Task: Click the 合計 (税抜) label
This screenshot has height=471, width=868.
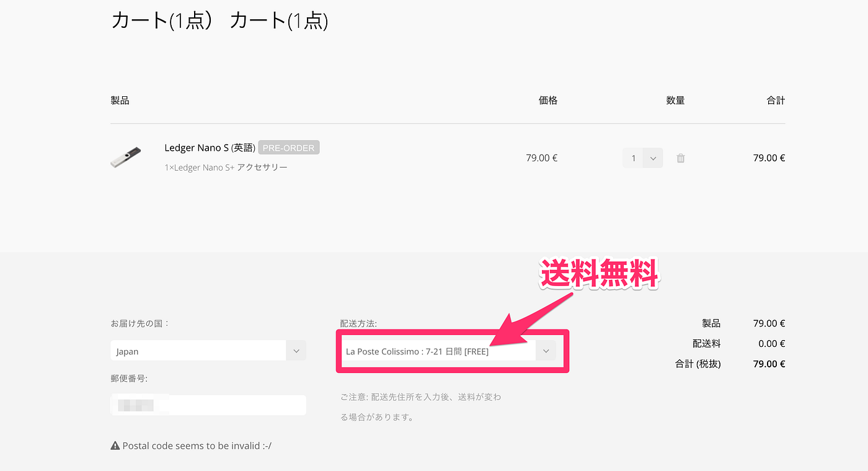Action: (698, 364)
